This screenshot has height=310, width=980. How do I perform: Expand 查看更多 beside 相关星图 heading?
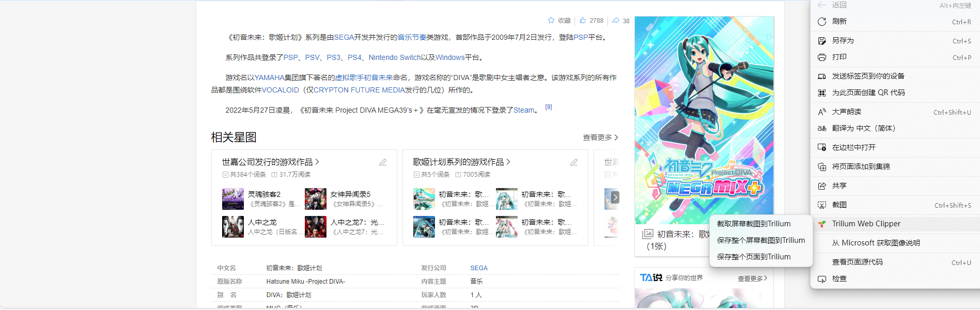coord(600,137)
